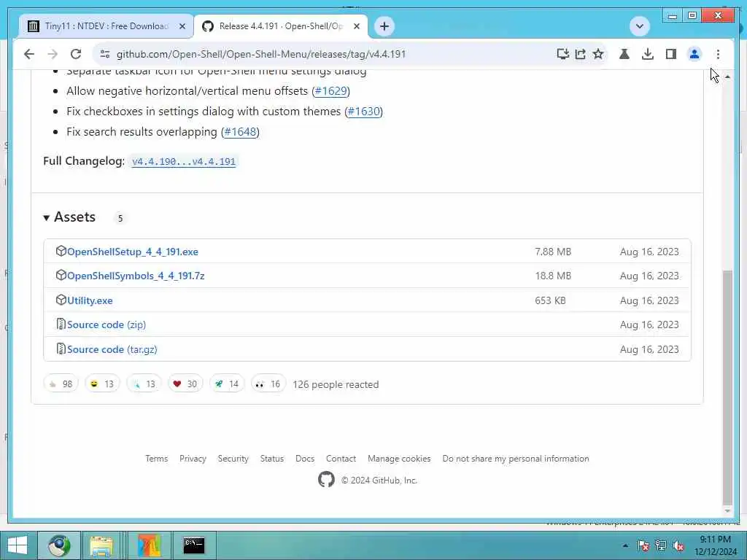The width and height of the screenshot is (747, 560).
Task: Open Chrome three-dot menu
Action: tap(718, 54)
